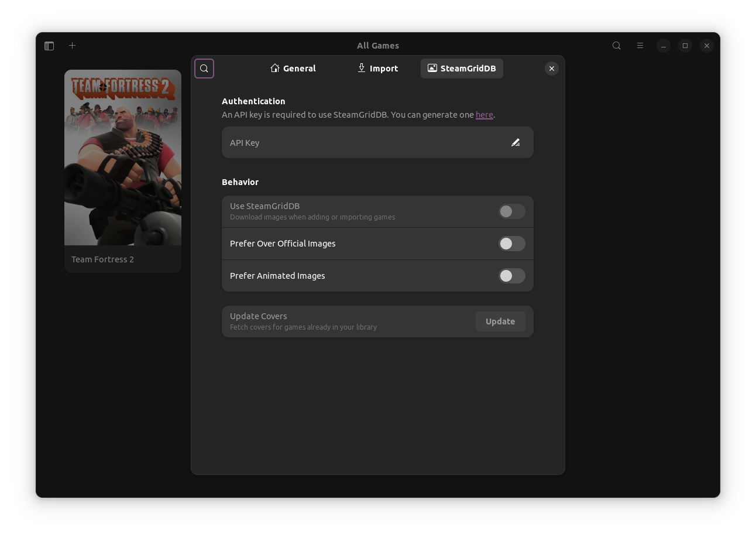
Task: Click the search icon inside the preferences dialog
Action: coord(204,68)
